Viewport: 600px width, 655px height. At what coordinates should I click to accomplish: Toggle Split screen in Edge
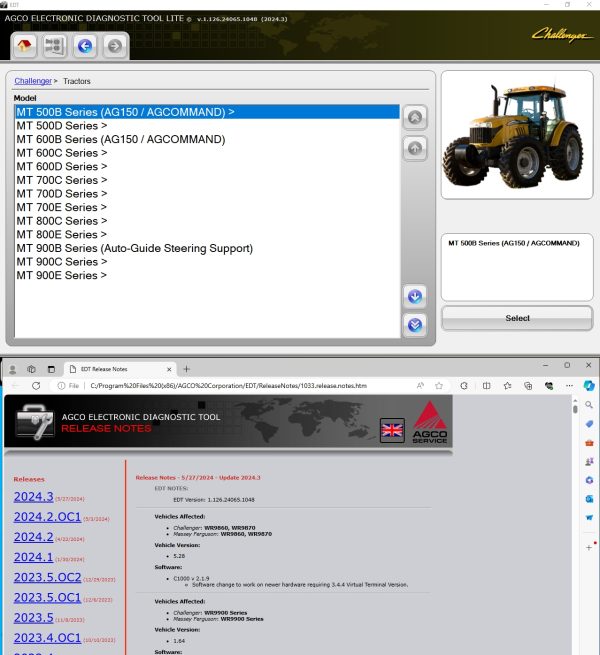pyautogui.click(x=486, y=386)
